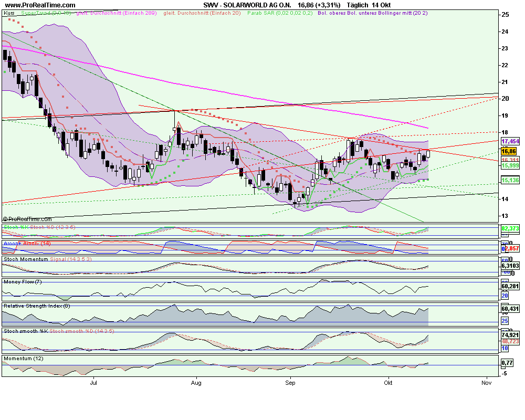Click the Sep date axis label
Viewport: 525px width, 420px height.
coord(290,383)
